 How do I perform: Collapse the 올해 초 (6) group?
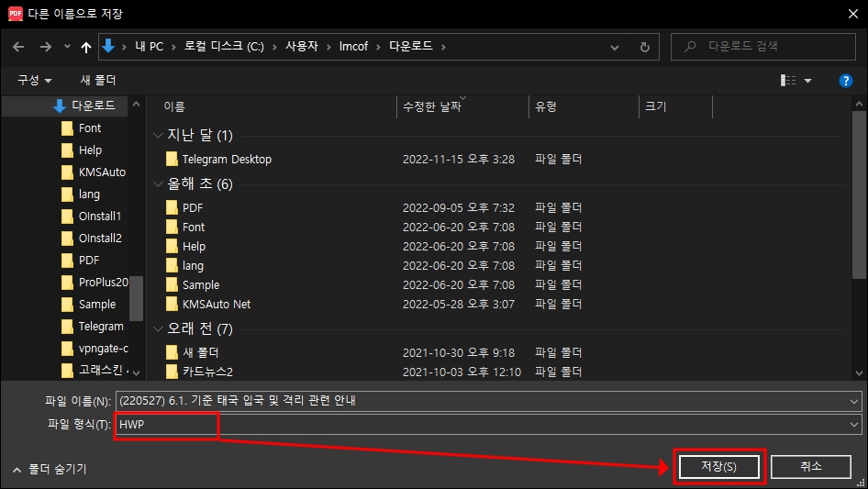tap(158, 183)
